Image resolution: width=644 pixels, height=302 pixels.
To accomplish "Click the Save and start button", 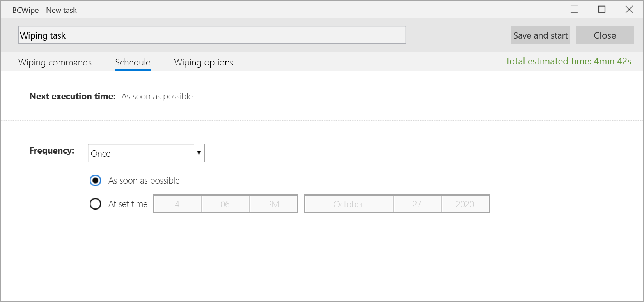I will [540, 35].
